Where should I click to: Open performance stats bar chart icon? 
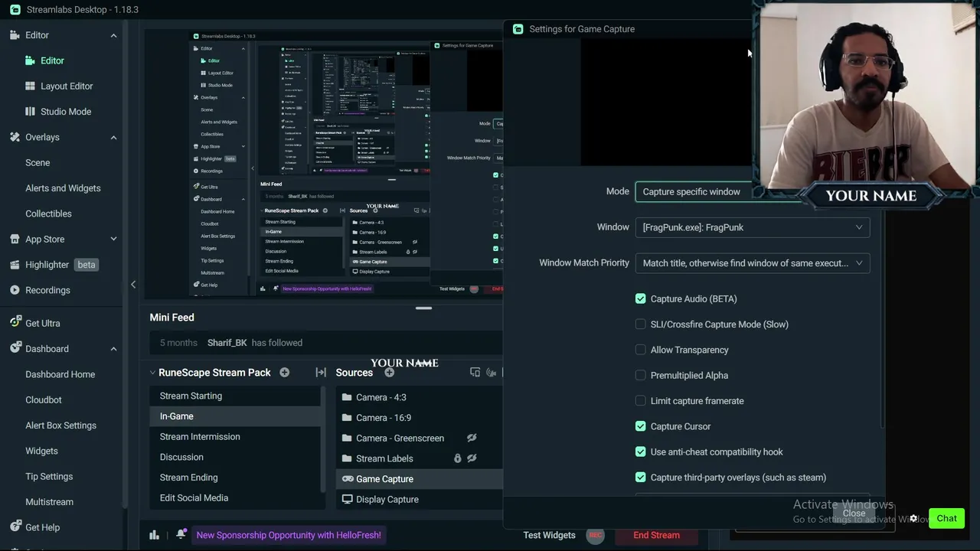pos(154,535)
